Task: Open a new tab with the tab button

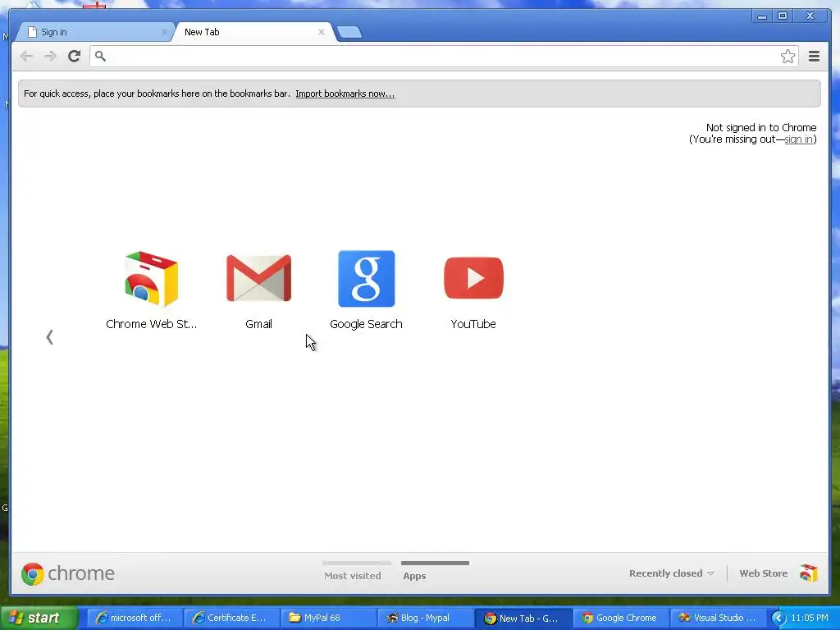Action: click(x=349, y=32)
